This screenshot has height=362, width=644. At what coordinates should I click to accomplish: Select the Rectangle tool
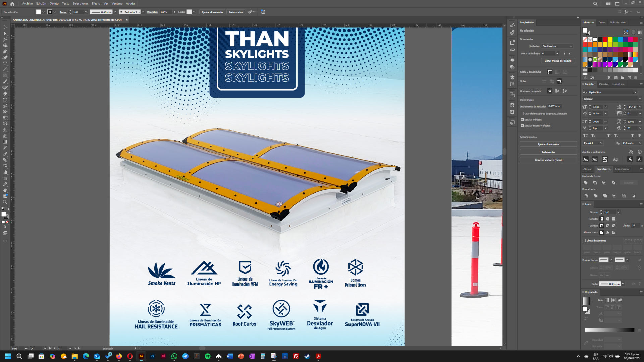click(x=5, y=76)
